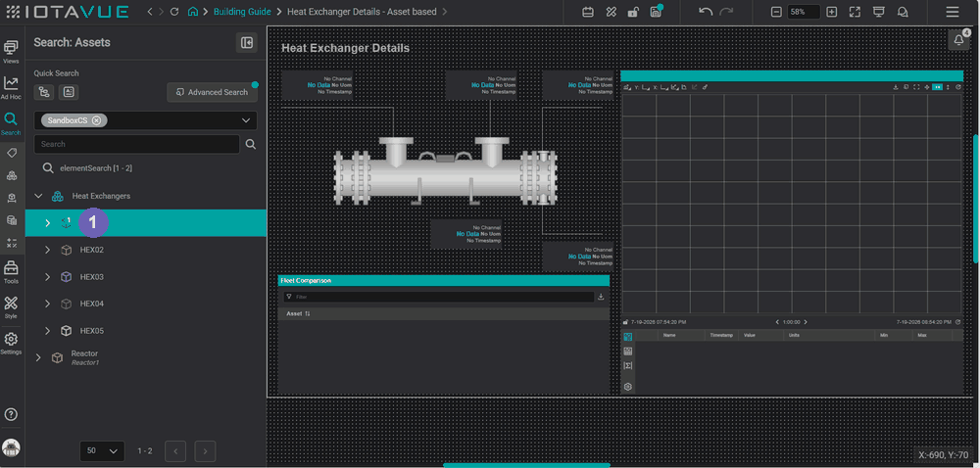Expand the Reactor tree node
The width and height of the screenshot is (980, 468).
pyautogui.click(x=39, y=357)
